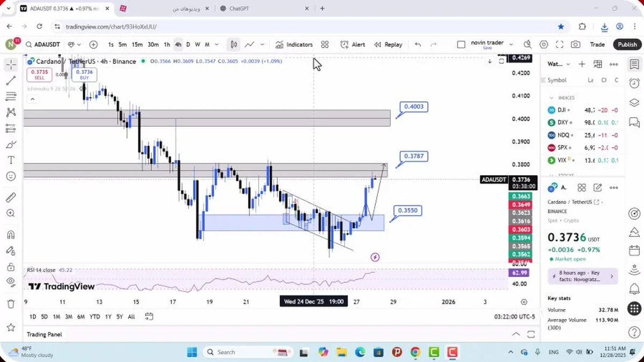Click the compare or add symbol plus icon
The width and height of the screenshot is (644, 362).
click(x=93, y=45)
